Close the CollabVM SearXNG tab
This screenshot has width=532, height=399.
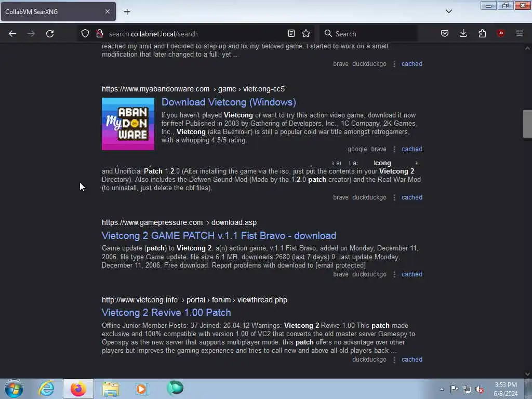coord(107,11)
